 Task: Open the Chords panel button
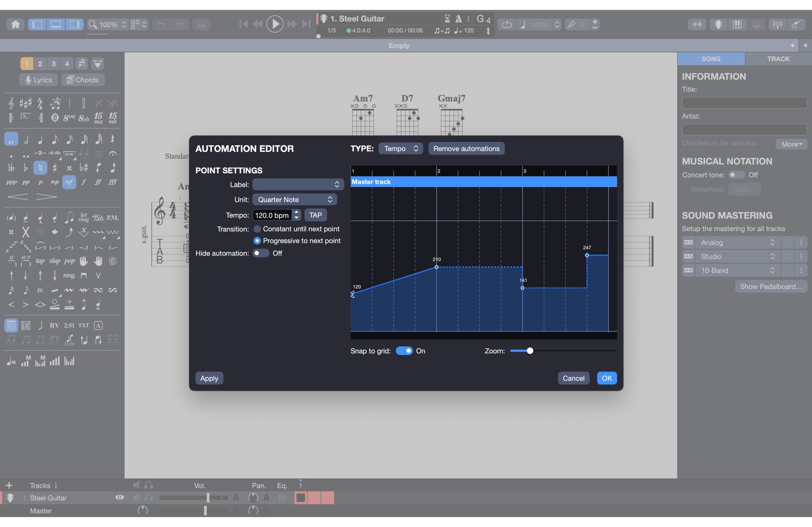point(82,80)
